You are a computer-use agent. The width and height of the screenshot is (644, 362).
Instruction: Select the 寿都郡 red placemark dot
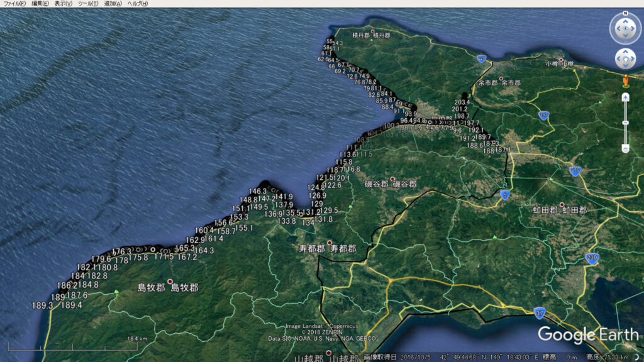[329, 243]
